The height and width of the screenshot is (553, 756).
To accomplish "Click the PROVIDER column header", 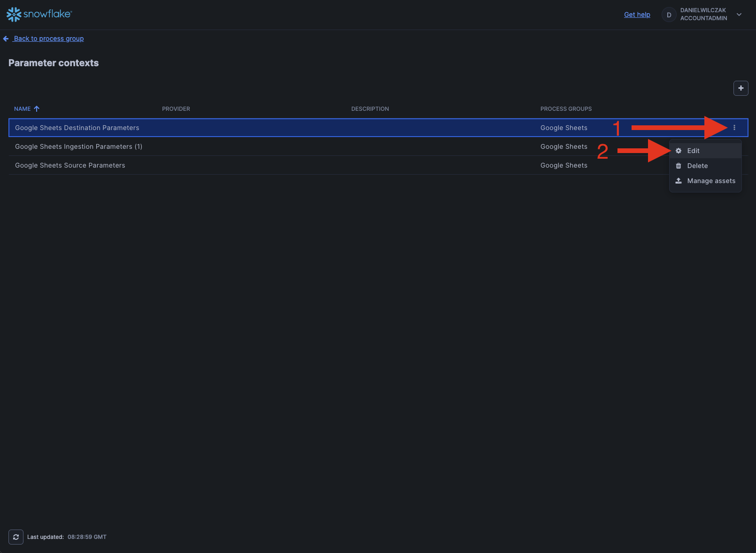I will (x=176, y=109).
